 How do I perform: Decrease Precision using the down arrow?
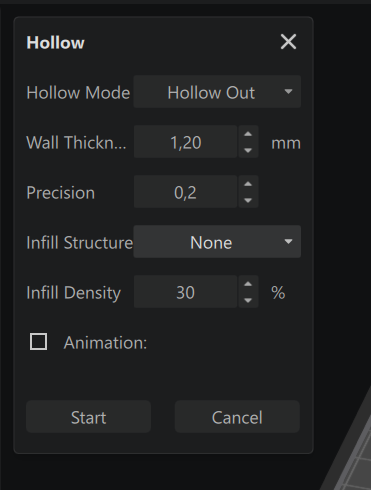248,200
